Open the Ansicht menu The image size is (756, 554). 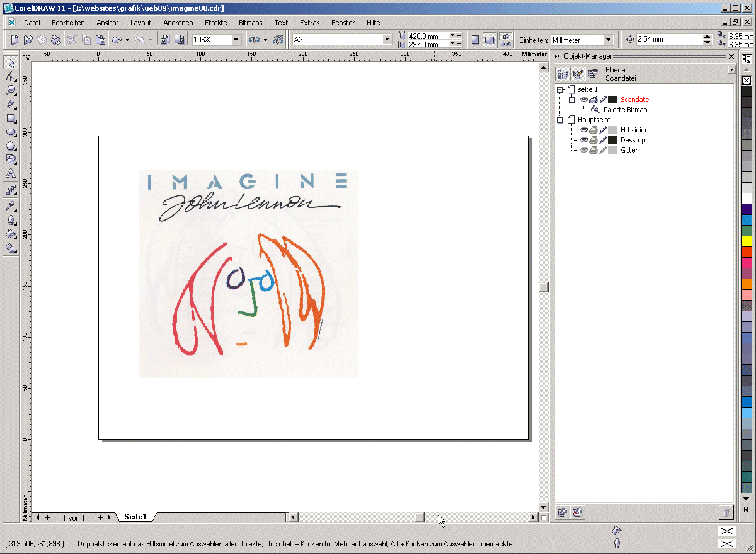(x=108, y=23)
